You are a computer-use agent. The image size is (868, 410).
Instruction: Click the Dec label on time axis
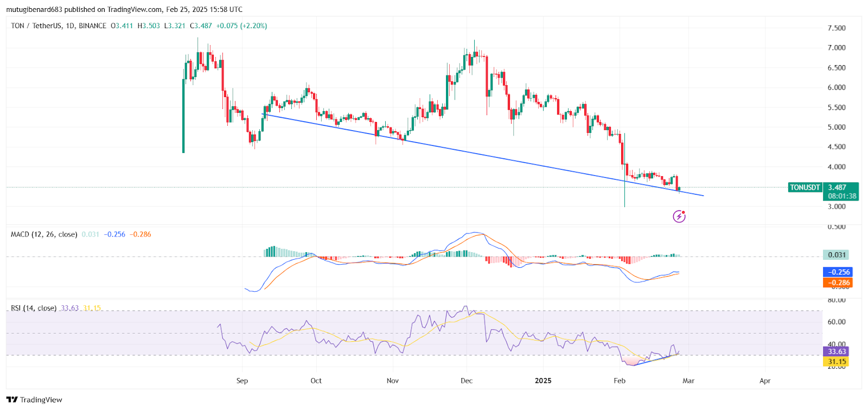point(467,381)
